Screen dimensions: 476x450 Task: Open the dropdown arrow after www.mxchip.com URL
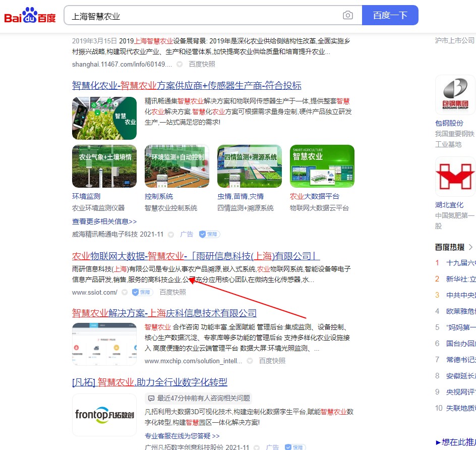click(250, 361)
